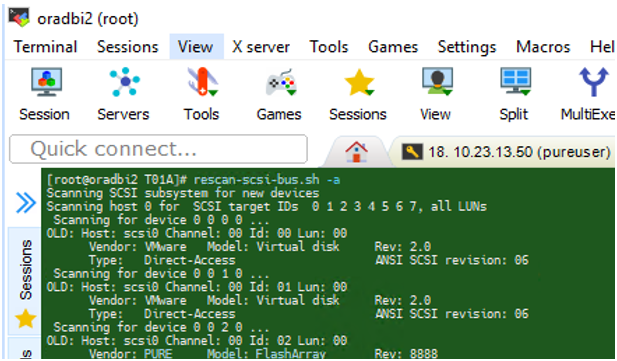Open the Macros menu
Image resolution: width=617 pixels, height=361 pixels.
pyautogui.click(x=543, y=47)
